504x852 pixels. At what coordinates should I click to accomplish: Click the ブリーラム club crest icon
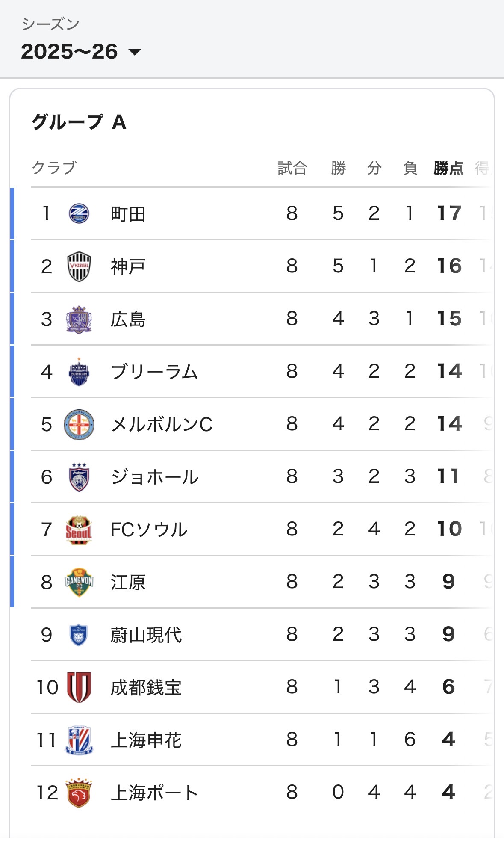[x=79, y=372]
